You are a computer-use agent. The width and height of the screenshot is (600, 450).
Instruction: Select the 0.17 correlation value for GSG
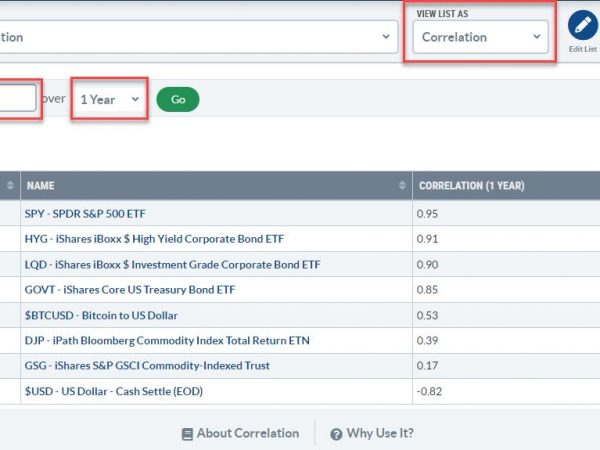[x=427, y=366]
